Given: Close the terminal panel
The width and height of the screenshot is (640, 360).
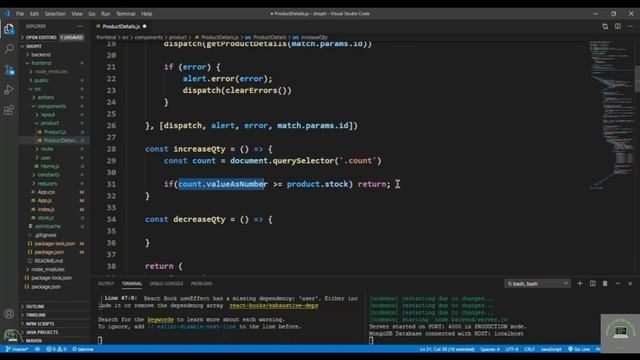Looking at the screenshot, I should pyautogui.click(x=630, y=283).
